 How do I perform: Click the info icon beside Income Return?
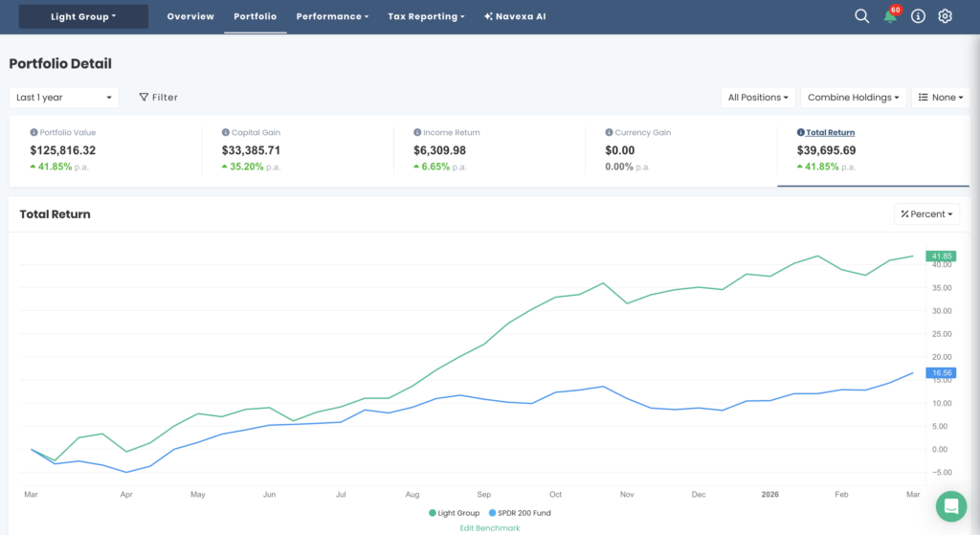click(416, 133)
